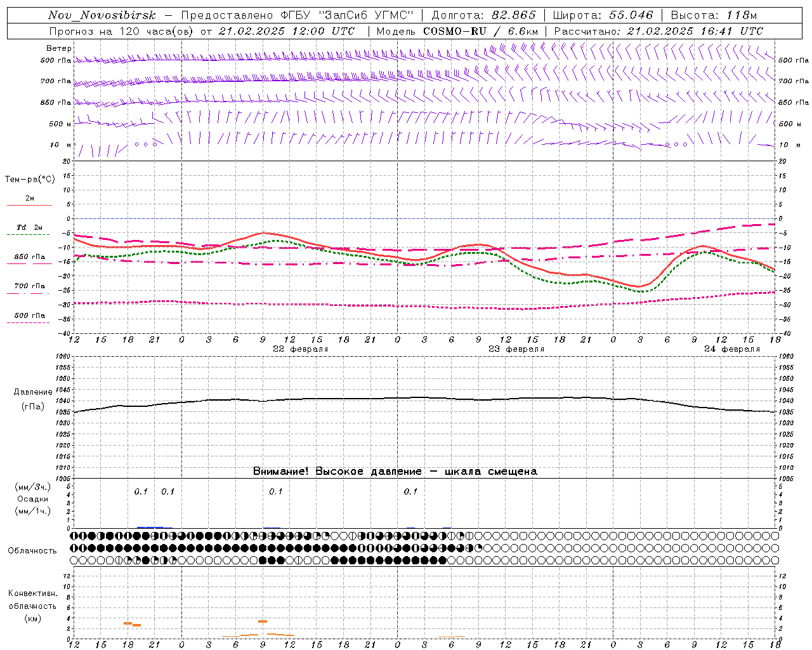
Task: Click the 24 февраля date label
Action: (732, 349)
